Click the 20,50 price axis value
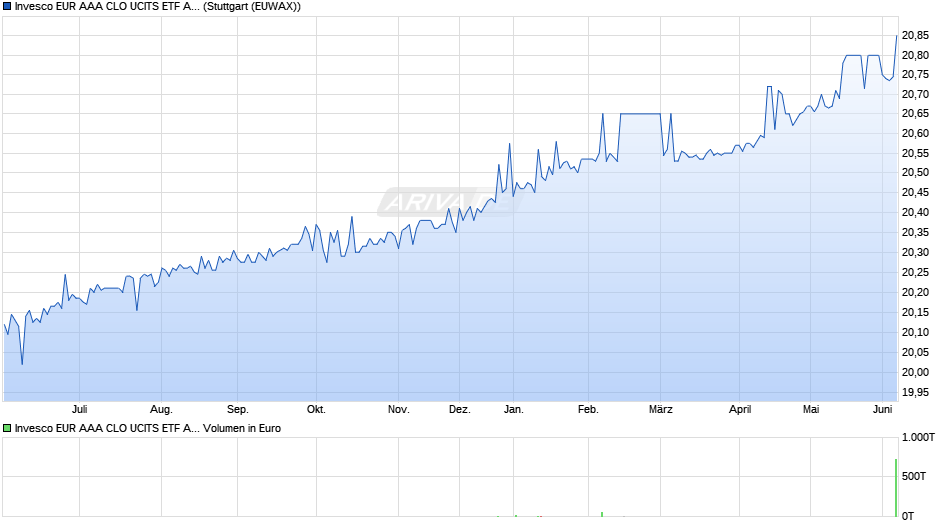Image resolution: width=940 pixels, height=526 pixels. point(915,173)
